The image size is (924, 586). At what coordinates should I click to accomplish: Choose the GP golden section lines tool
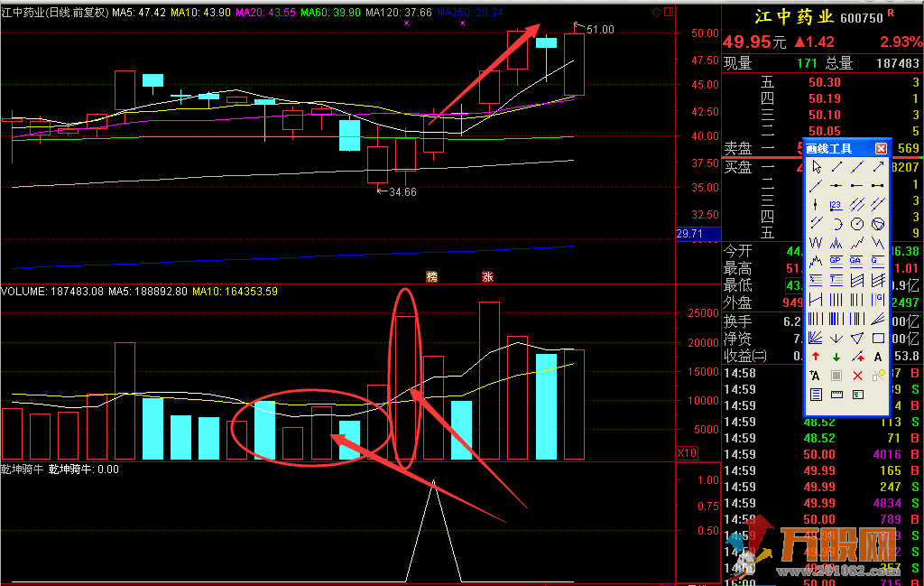pyautogui.click(x=836, y=261)
